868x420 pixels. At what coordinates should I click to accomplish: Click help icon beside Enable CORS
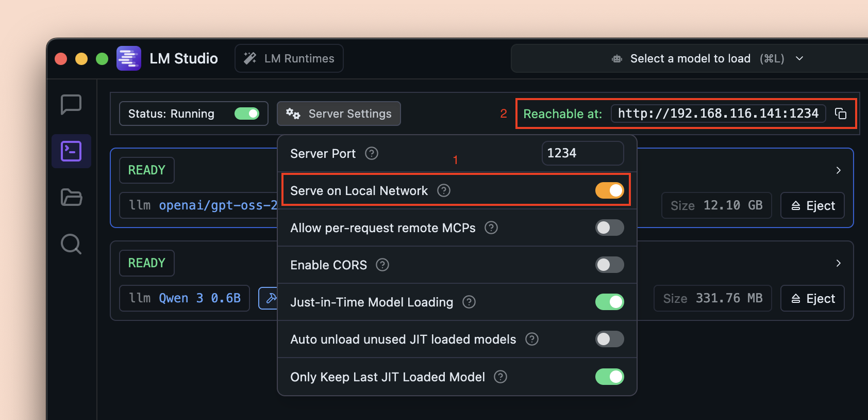coord(382,265)
